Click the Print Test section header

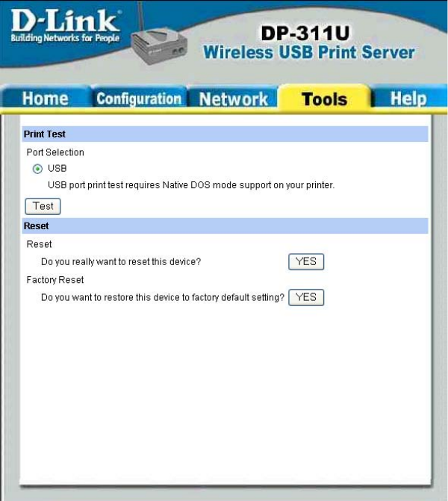[x=225, y=134]
